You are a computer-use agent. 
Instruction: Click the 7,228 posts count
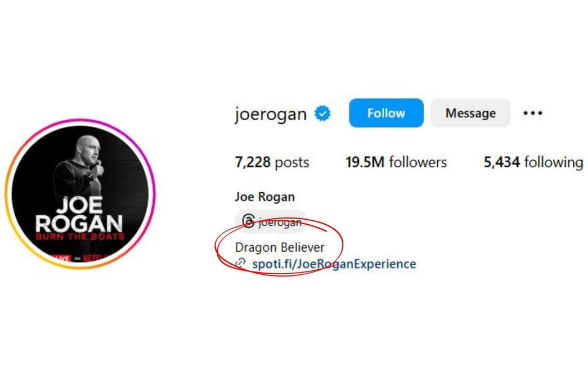[272, 162]
